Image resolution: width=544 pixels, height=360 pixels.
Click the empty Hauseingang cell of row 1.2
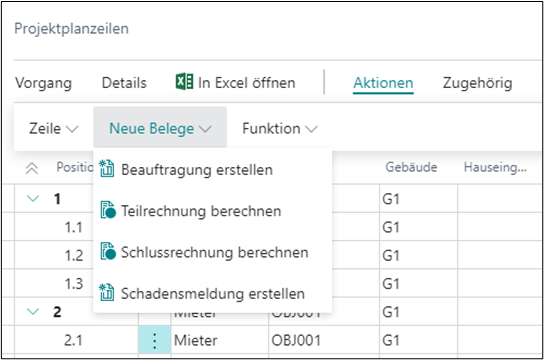[500, 255]
